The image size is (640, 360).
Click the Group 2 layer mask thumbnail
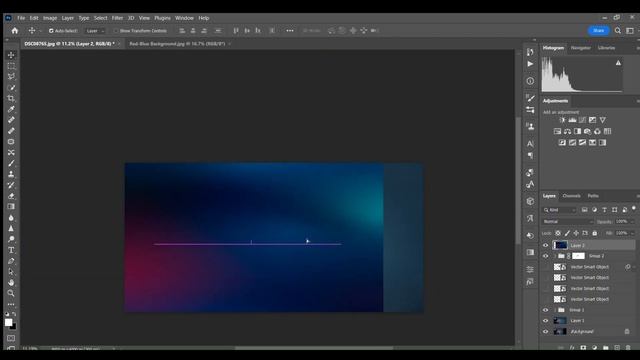point(578,256)
